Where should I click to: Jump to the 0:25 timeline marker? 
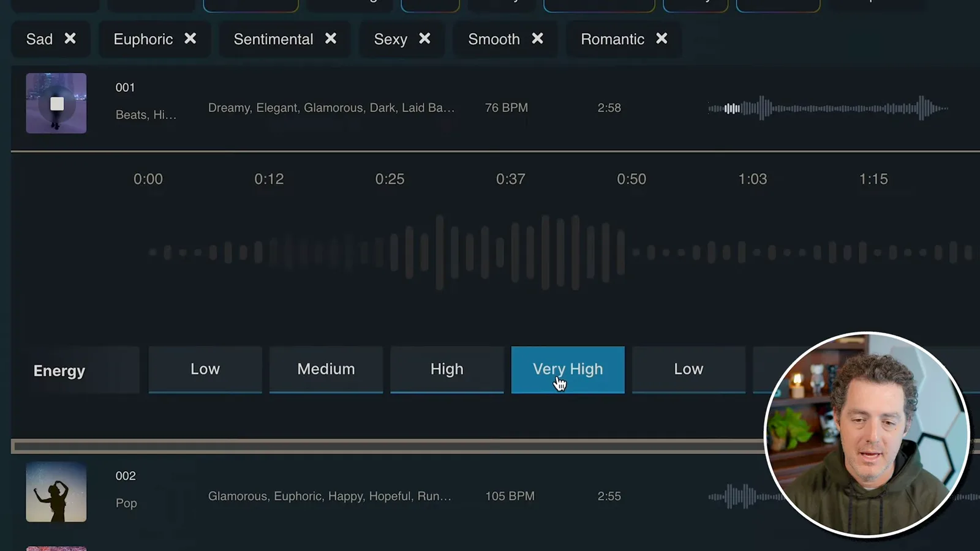pos(390,179)
